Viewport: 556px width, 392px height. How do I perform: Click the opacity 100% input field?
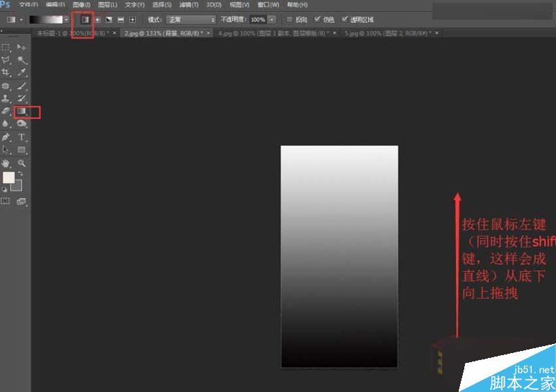pos(258,19)
